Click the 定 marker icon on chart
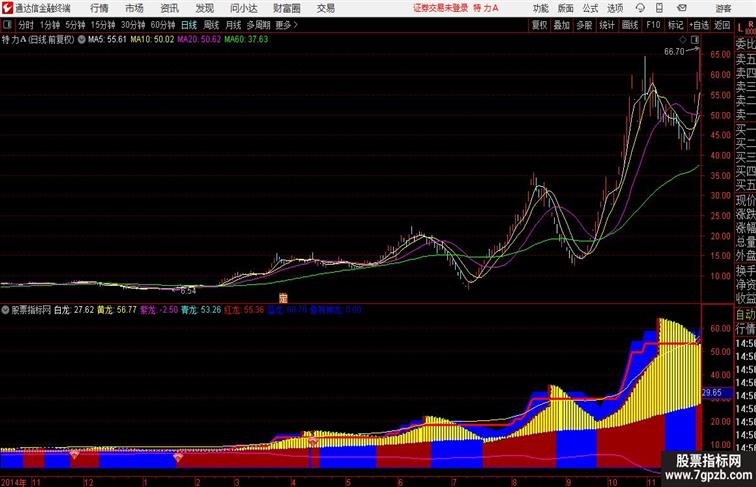 pyautogui.click(x=284, y=298)
